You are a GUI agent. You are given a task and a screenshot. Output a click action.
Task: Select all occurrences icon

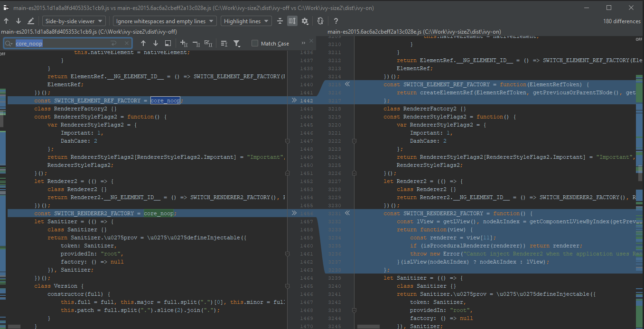click(x=208, y=43)
